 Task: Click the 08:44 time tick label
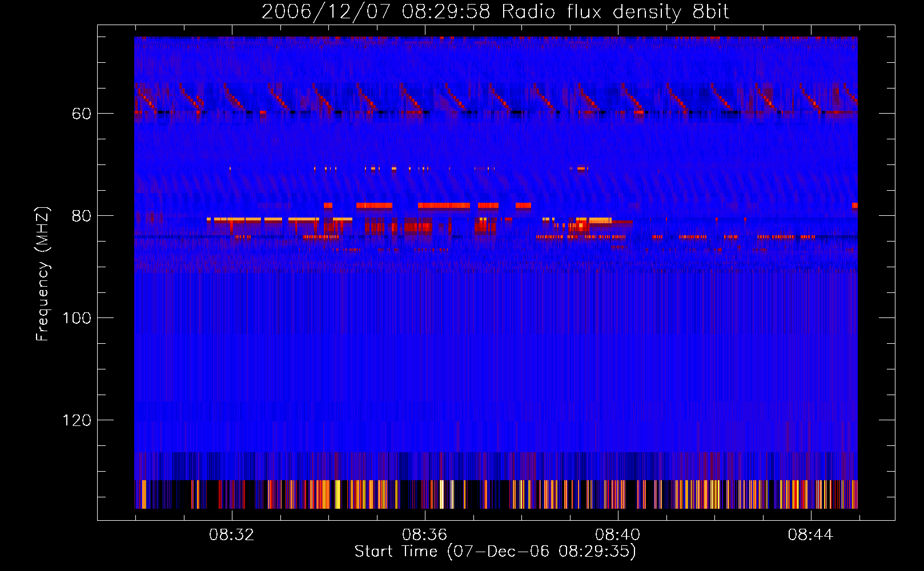(x=810, y=535)
